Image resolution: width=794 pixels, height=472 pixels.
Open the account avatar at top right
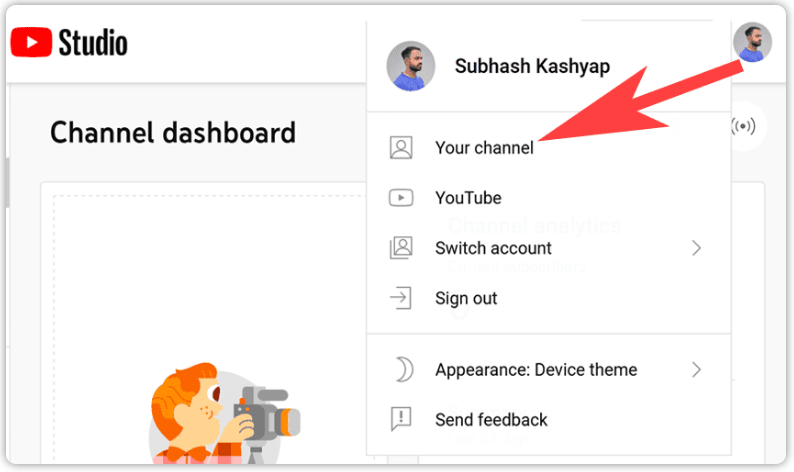[x=752, y=42]
